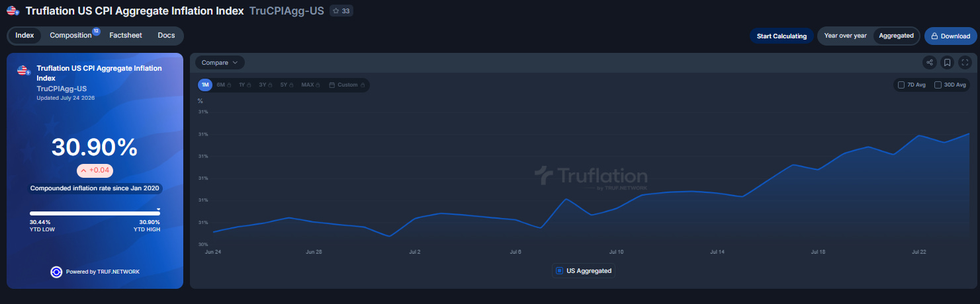The image size is (980, 304).
Task: Select the locked 3Y time range
Action: (267, 85)
